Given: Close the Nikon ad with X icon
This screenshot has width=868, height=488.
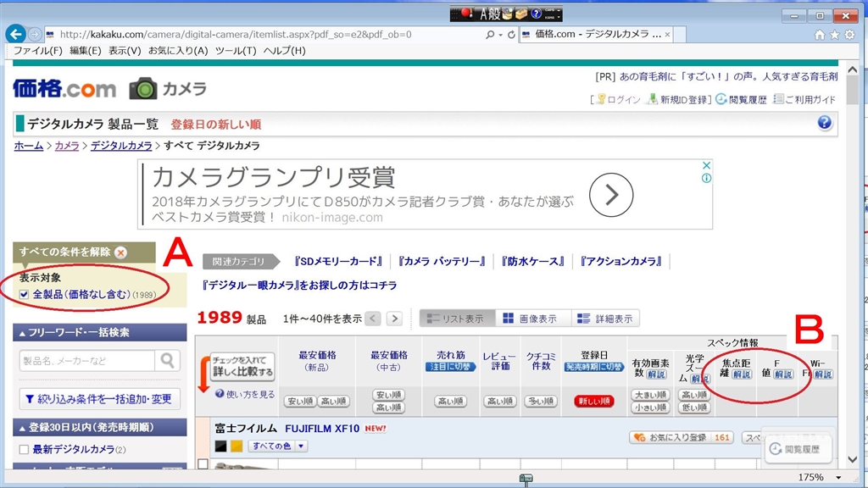Looking at the screenshot, I should tap(706, 165).
